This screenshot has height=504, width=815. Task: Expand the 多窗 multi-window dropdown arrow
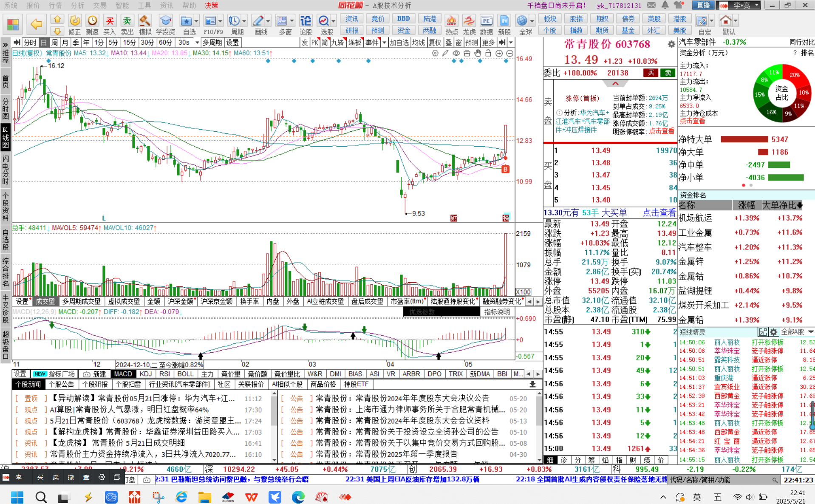click(x=292, y=20)
